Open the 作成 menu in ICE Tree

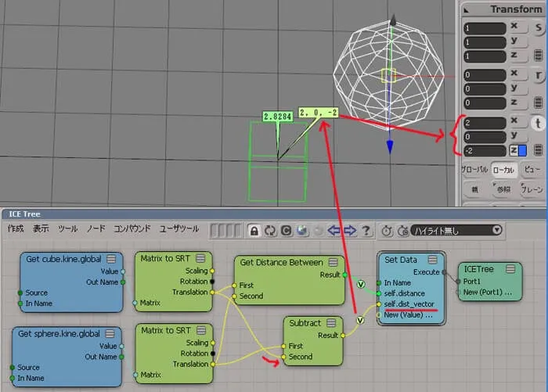(x=16, y=228)
